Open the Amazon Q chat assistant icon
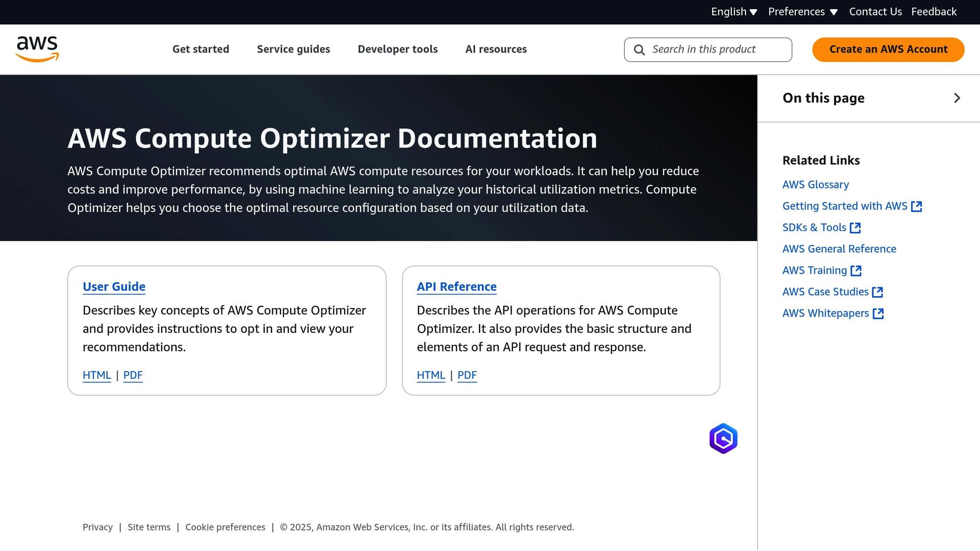 [723, 438]
